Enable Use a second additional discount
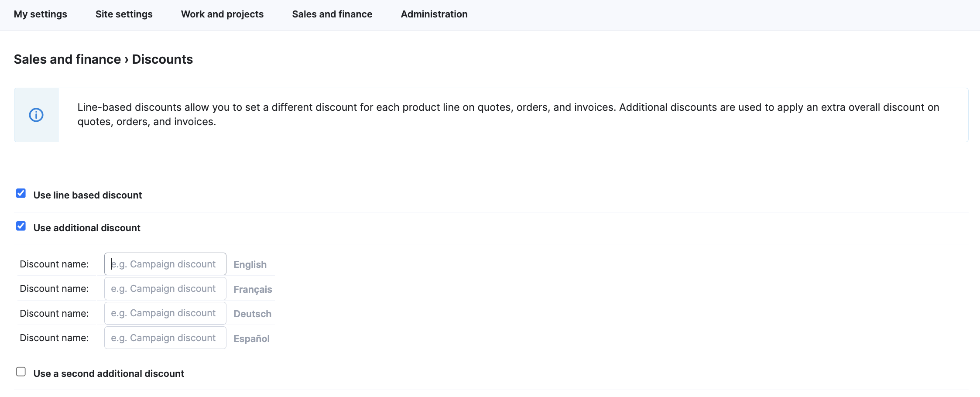The width and height of the screenshot is (980, 397). [21, 372]
